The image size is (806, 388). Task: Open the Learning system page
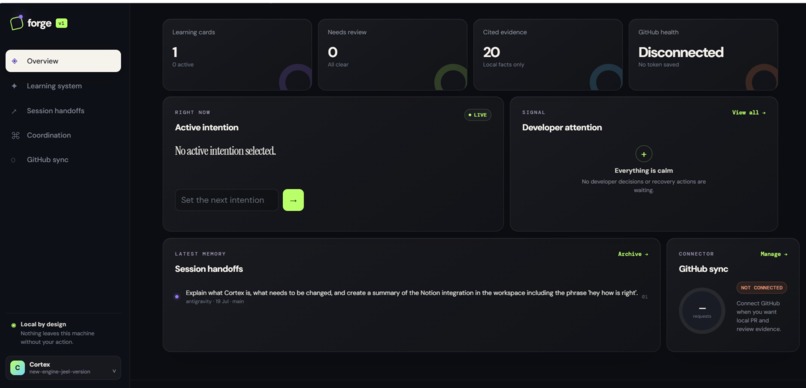point(63,86)
